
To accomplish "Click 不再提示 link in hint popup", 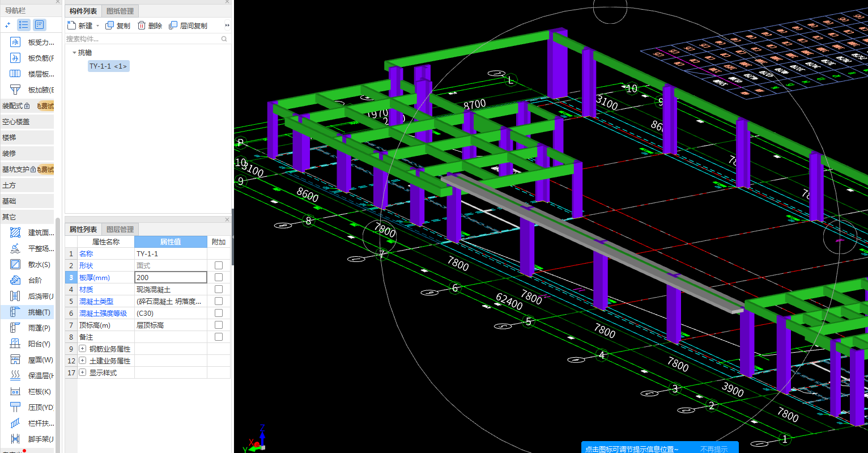I will 714,449.
